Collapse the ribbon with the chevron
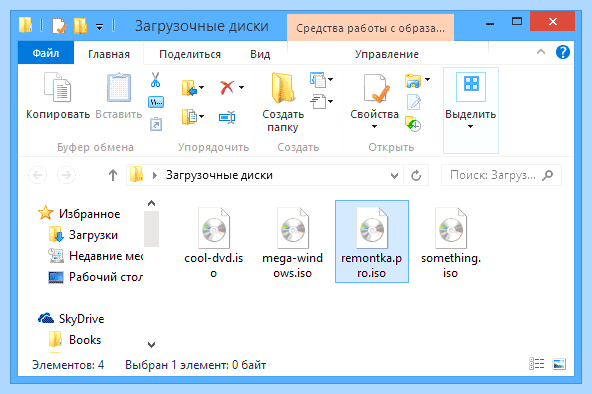The image size is (592, 394). 541,52
